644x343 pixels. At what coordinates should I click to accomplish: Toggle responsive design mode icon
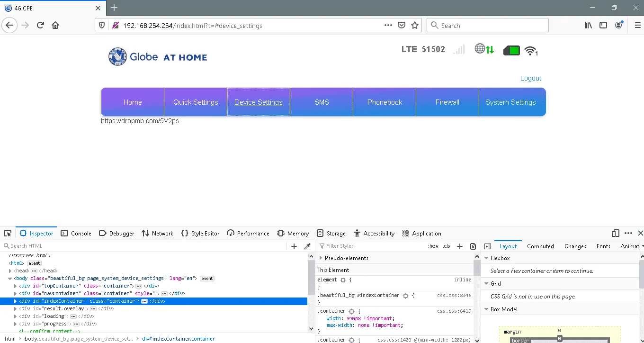[x=616, y=233]
